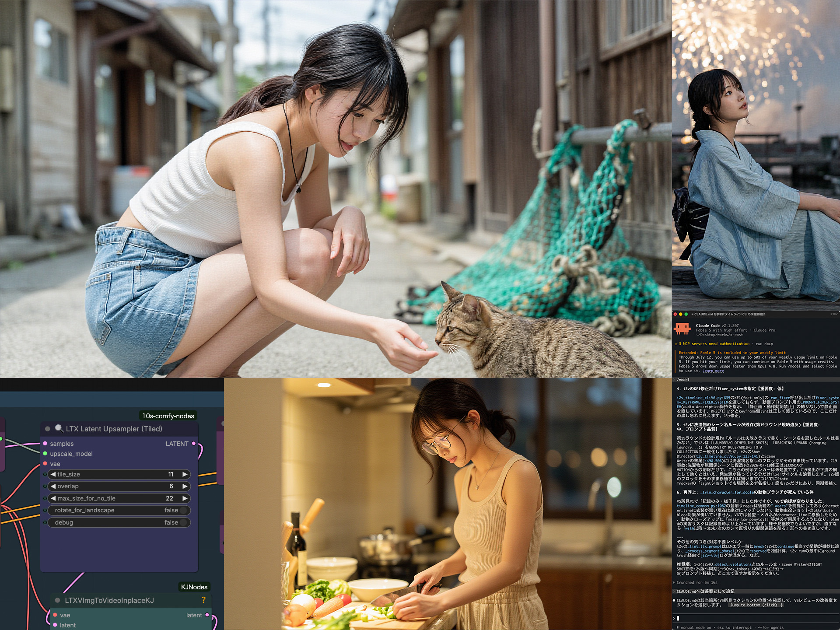Open the Learn more link in terminal

click(713, 371)
